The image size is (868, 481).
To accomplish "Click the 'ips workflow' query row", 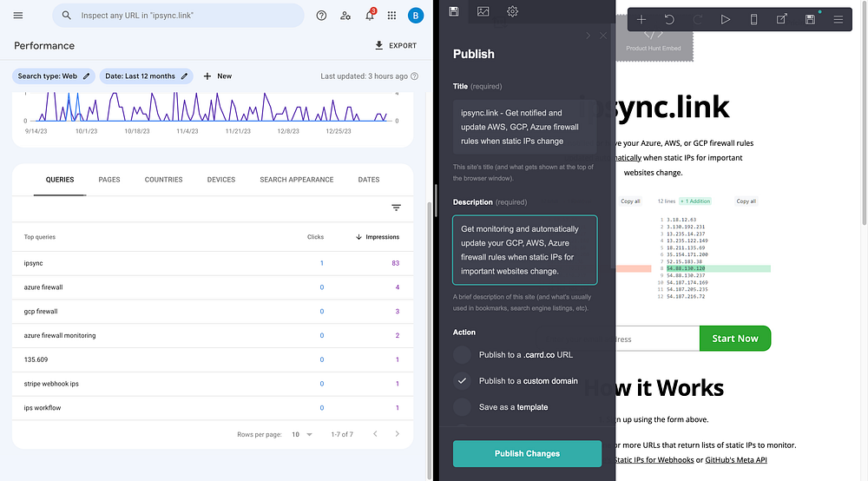I will 213,408.
